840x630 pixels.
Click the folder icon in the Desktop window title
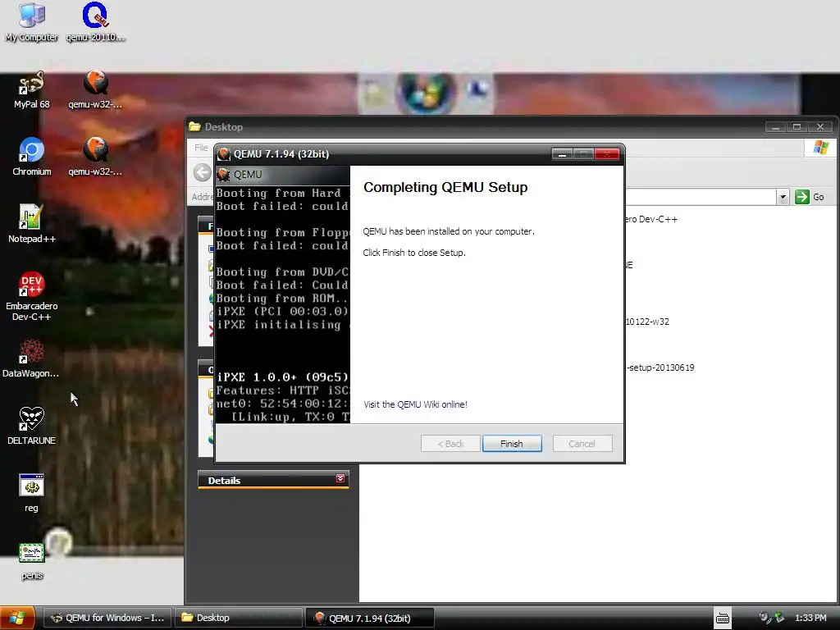[194, 126]
